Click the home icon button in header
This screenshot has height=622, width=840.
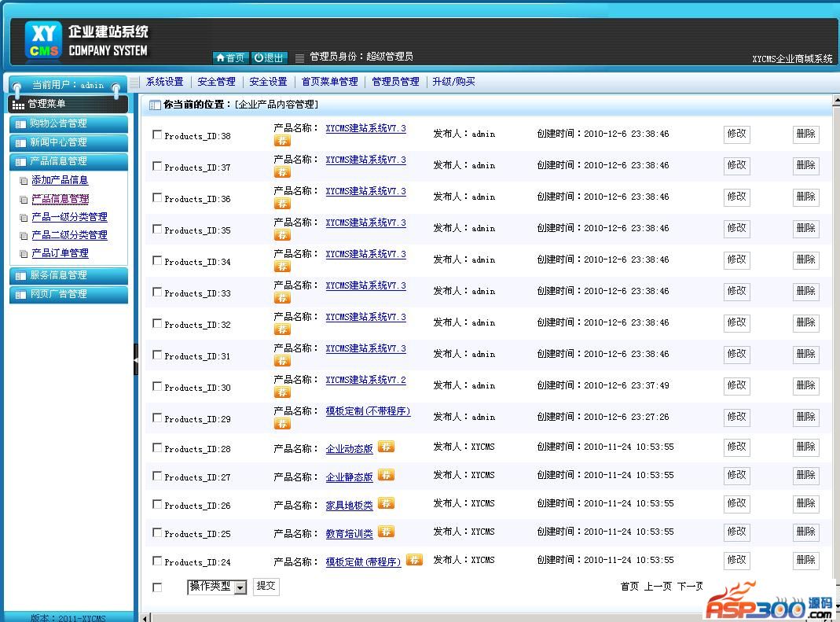click(x=231, y=57)
